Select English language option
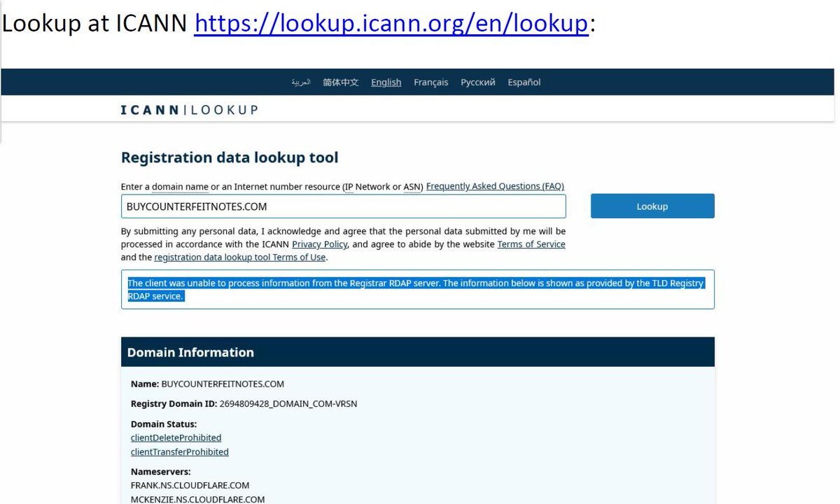 tap(386, 83)
